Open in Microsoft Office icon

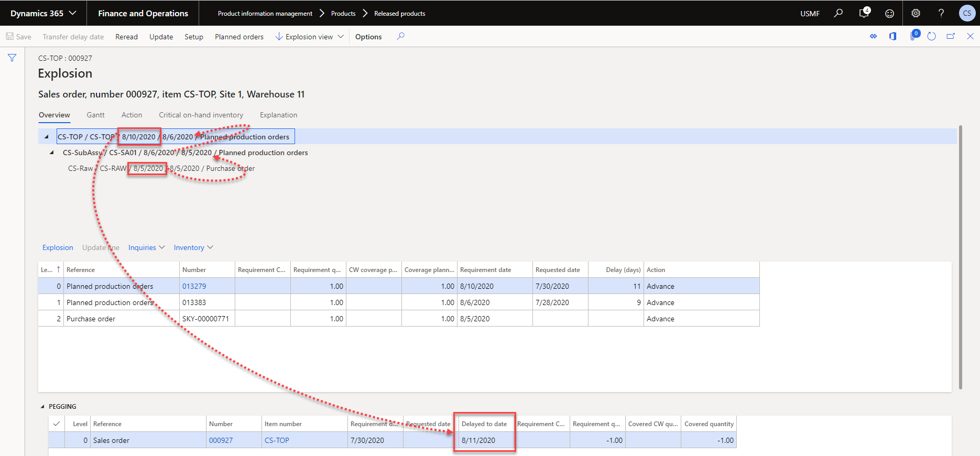892,37
